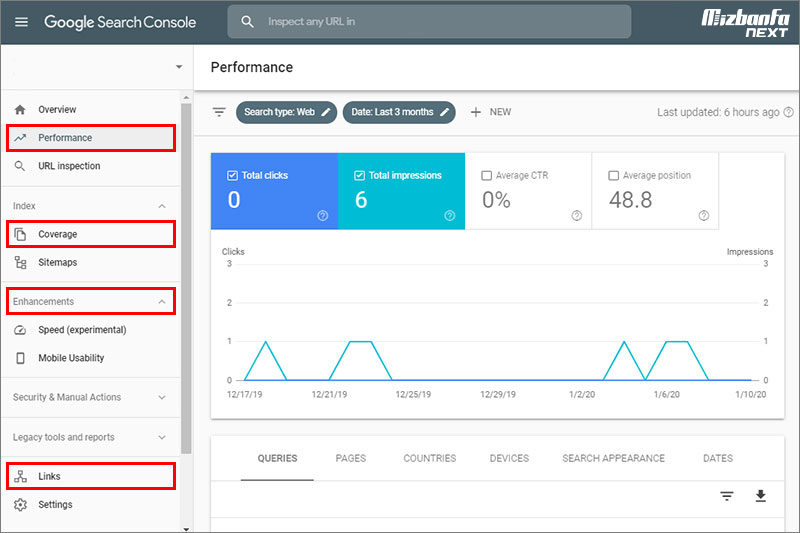Screen dimensions: 800x533
Task: Open the Average CTR help icon
Action: [577, 216]
